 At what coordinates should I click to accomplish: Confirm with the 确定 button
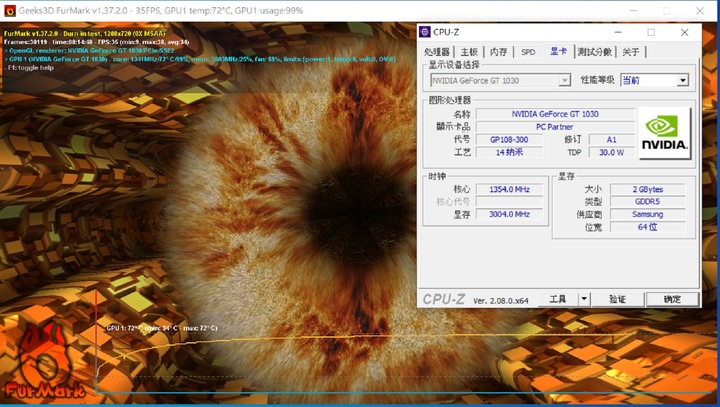coord(672,299)
